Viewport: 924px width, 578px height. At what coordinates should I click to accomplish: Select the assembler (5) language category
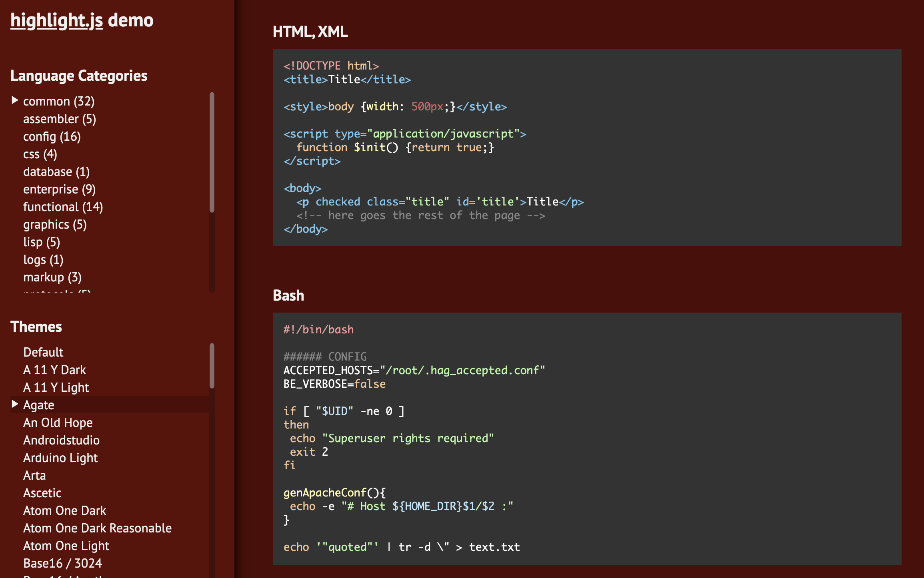click(59, 119)
